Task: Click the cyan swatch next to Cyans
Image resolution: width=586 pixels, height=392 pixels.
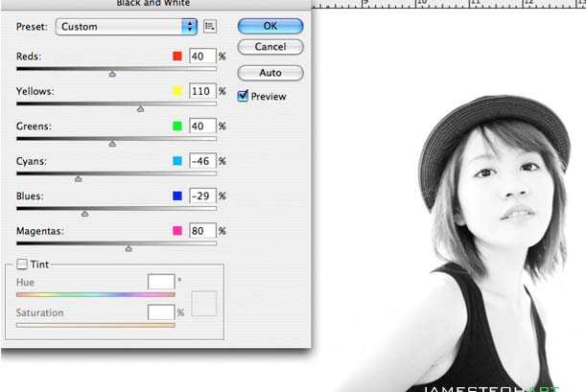Action: pos(176,162)
